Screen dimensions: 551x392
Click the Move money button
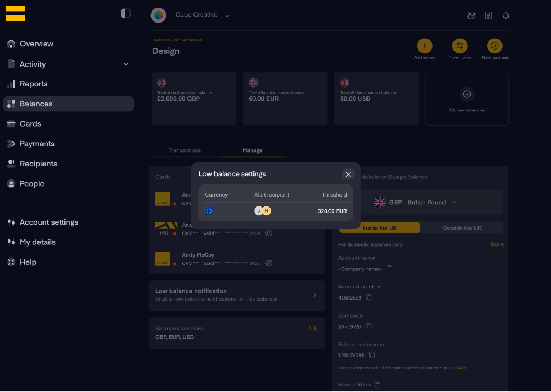point(460,46)
